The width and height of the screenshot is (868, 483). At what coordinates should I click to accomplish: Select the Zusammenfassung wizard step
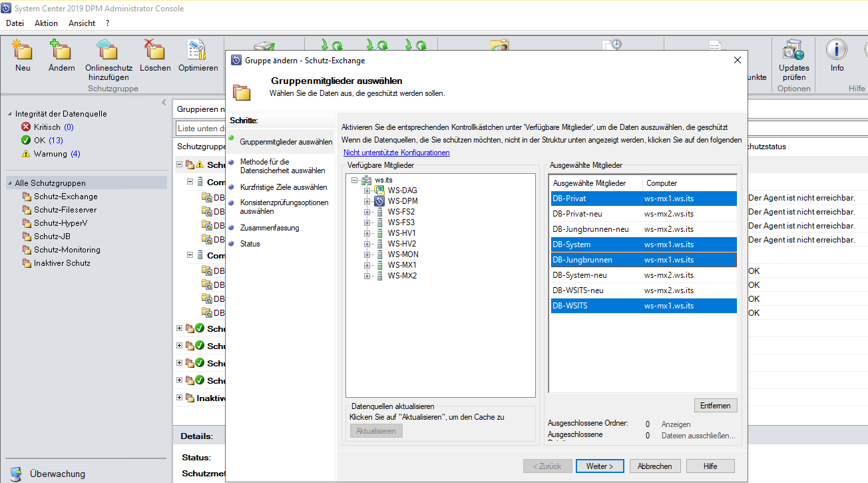(x=270, y=228)
